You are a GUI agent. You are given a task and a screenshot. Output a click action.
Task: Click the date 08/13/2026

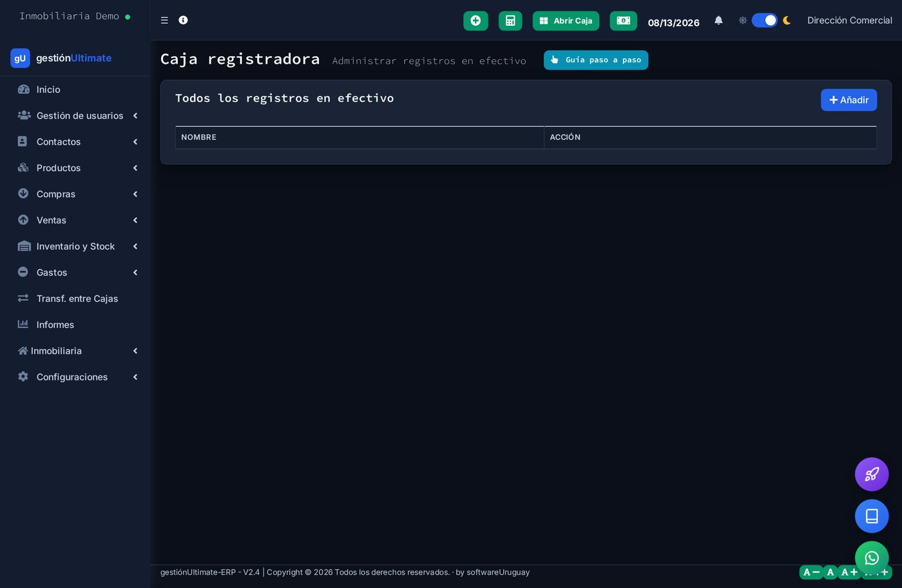coord(673,23)
